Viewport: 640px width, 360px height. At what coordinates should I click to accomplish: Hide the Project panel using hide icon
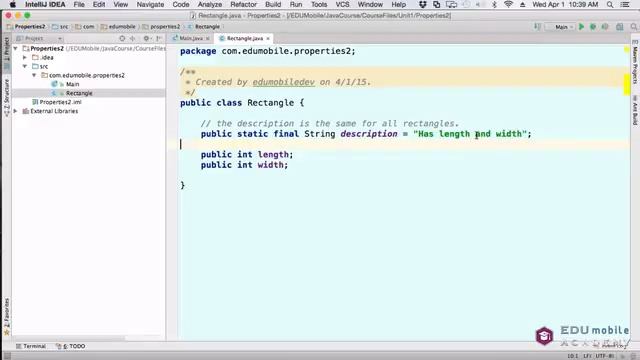tap(159, 38)
